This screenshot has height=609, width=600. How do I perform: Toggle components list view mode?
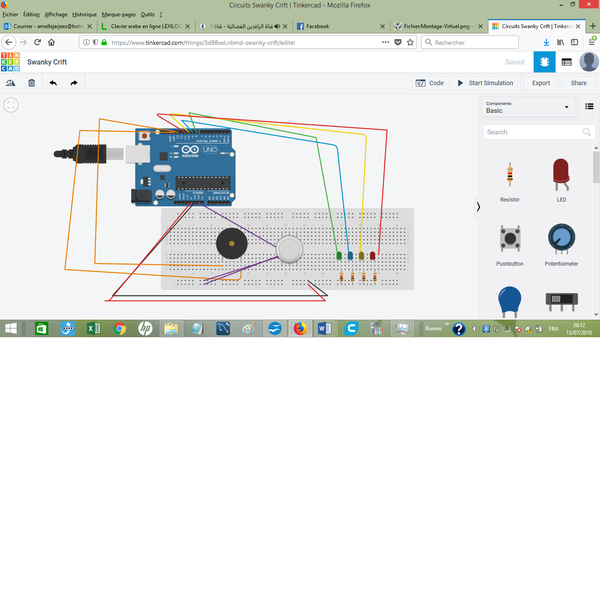click(589, 106)
